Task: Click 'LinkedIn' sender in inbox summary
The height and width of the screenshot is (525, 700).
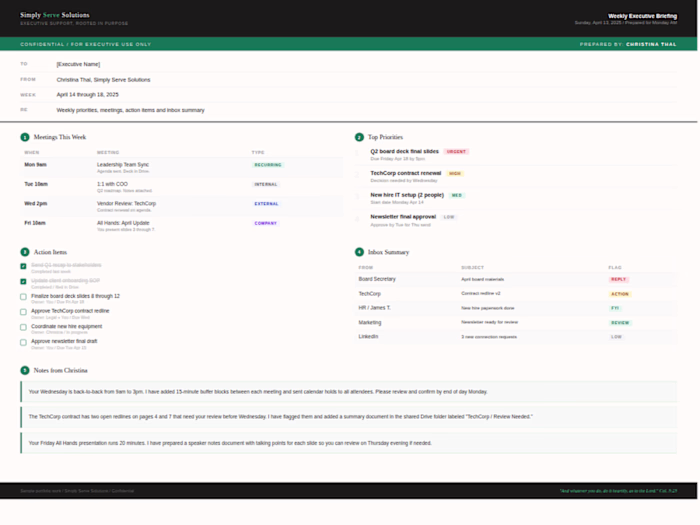Action: pos(368,337)
